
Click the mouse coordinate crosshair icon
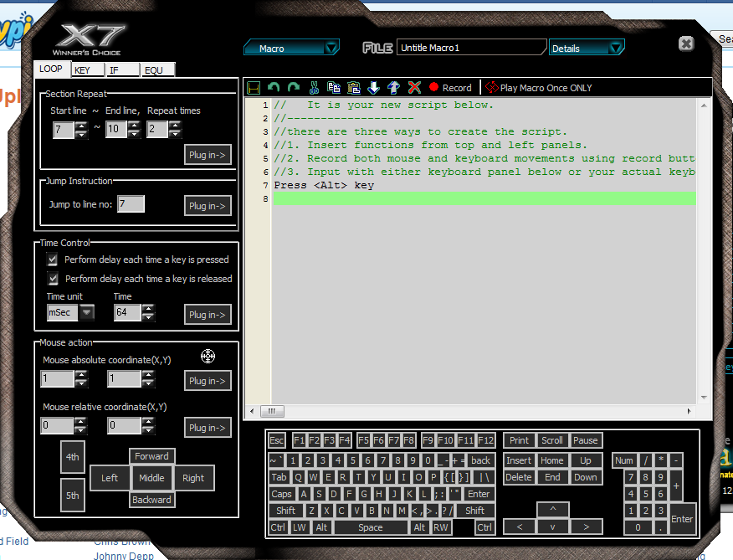point(208,357)
